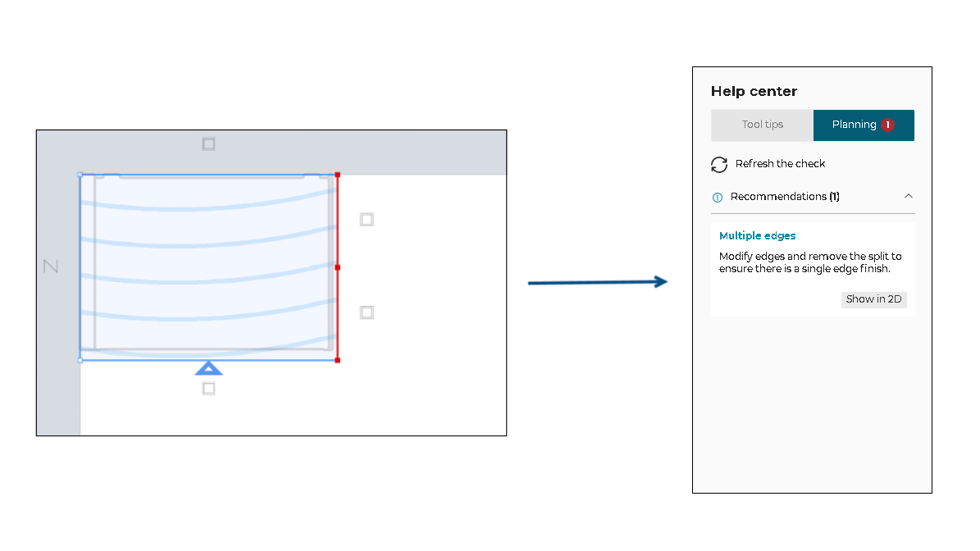The width and height of the screenshot is (980, 551).
Task: Click the bottom-left blue corner handle
Action: [80, 360]
